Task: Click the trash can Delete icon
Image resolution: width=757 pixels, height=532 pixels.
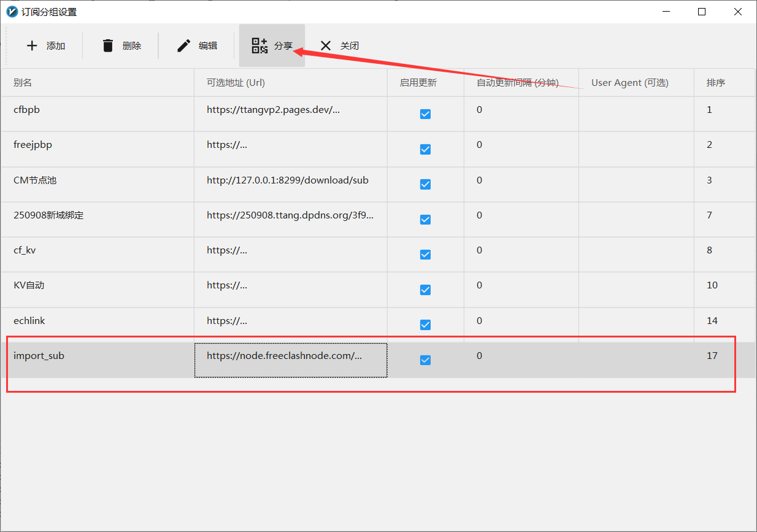Action: click(108, 46)
